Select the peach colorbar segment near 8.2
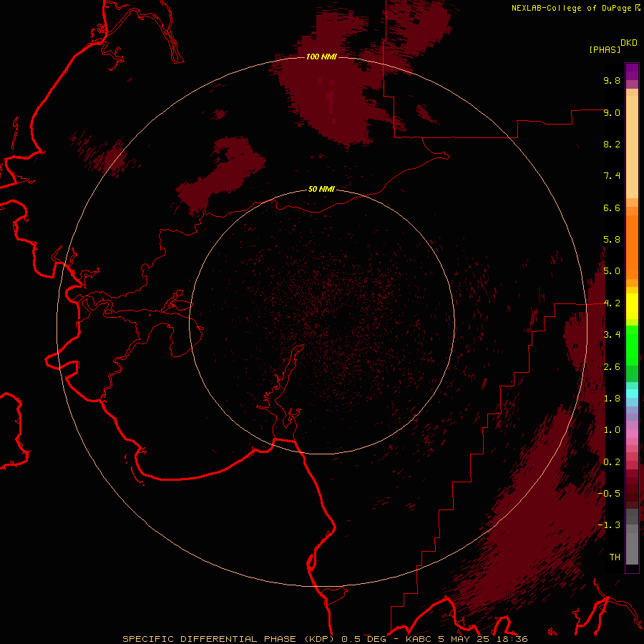Screen dimensions: 644x644 [x=632, y=147]
